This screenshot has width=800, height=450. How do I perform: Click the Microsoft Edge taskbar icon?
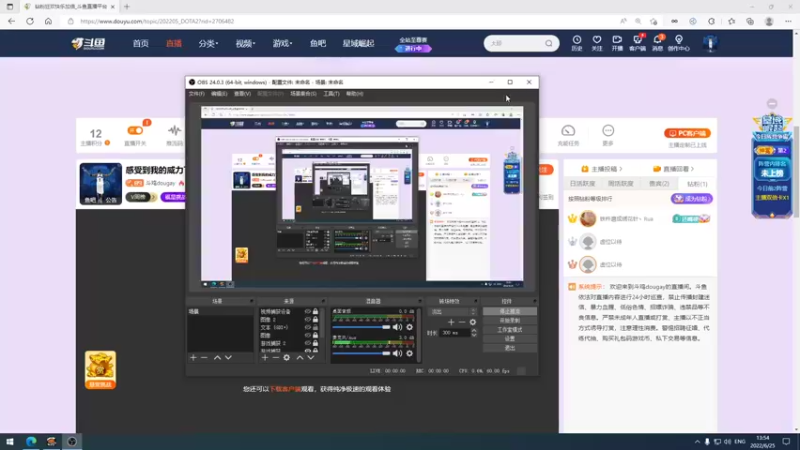pyautogui.click(x=31, y=441)
